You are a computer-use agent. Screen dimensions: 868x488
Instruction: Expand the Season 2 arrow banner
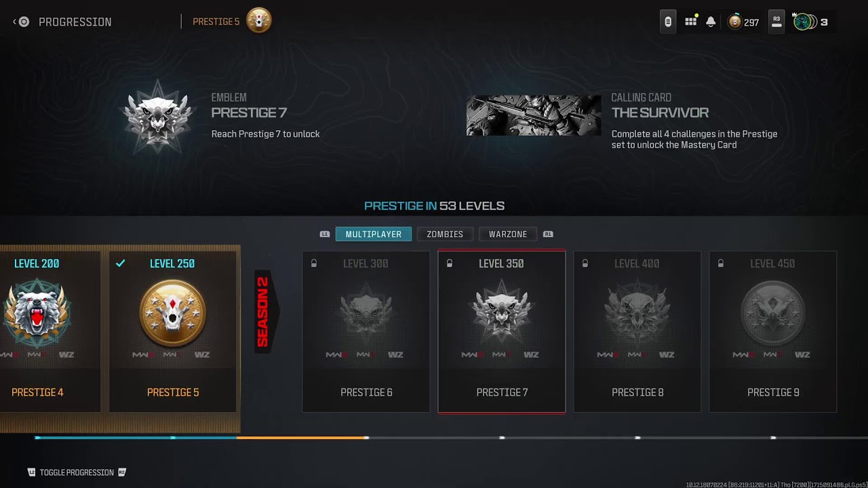click(x=266, y=312)
